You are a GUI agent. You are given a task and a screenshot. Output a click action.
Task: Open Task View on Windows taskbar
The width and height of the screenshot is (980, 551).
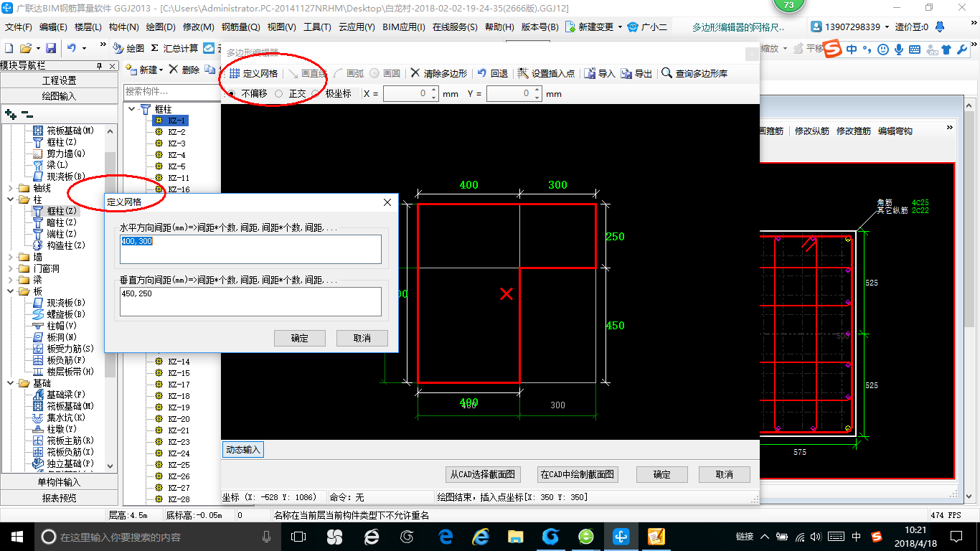[298, 537]
